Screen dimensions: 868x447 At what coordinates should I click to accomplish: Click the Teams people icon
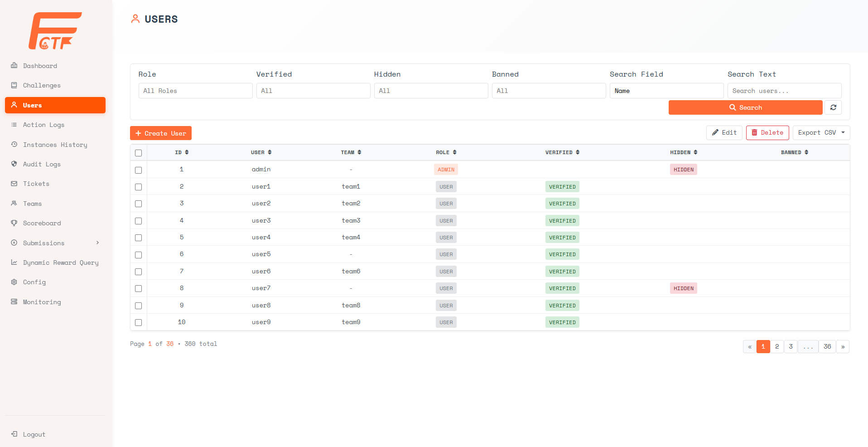14,204
